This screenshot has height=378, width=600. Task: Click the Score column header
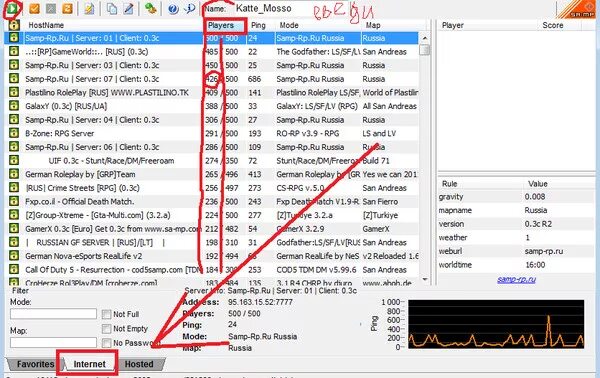(x=553, y=25)
